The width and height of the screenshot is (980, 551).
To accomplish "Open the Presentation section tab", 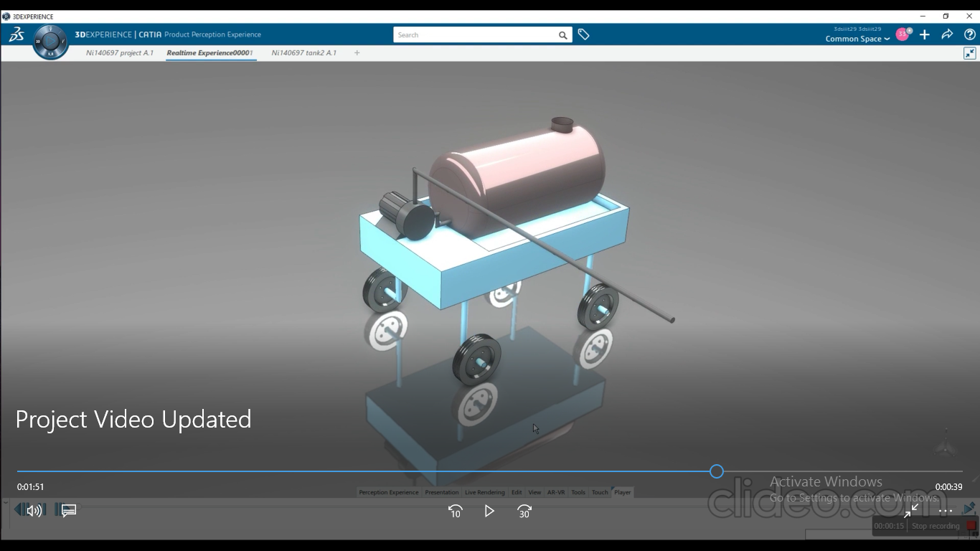I will pyautogui.click(x=442, y=492).
